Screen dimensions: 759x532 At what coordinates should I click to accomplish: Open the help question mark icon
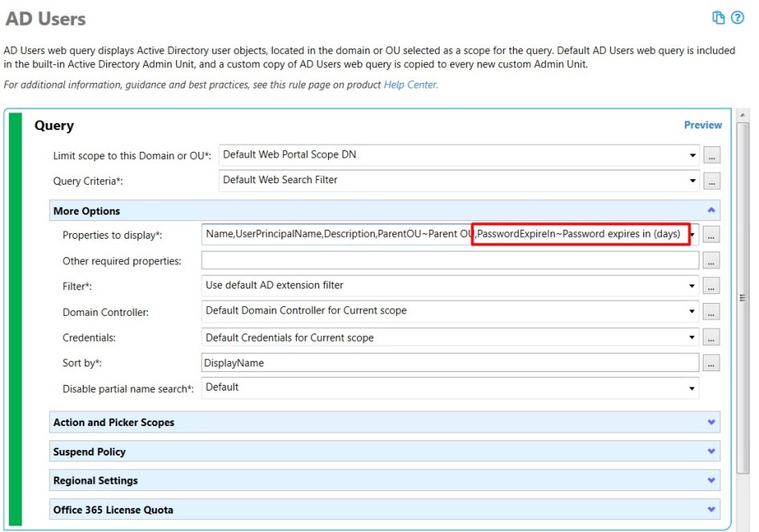point(737,18)
